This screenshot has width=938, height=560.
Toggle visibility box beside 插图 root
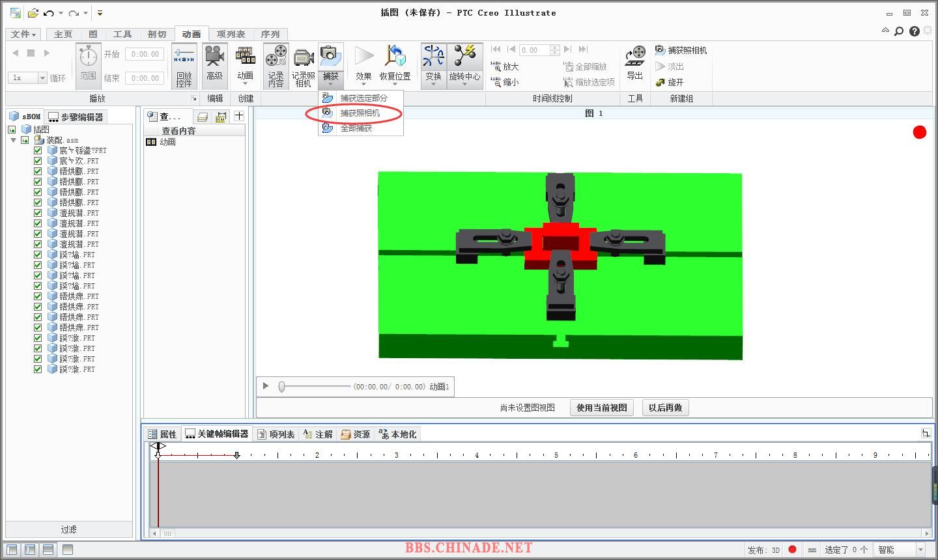click(x=12, y=130)
